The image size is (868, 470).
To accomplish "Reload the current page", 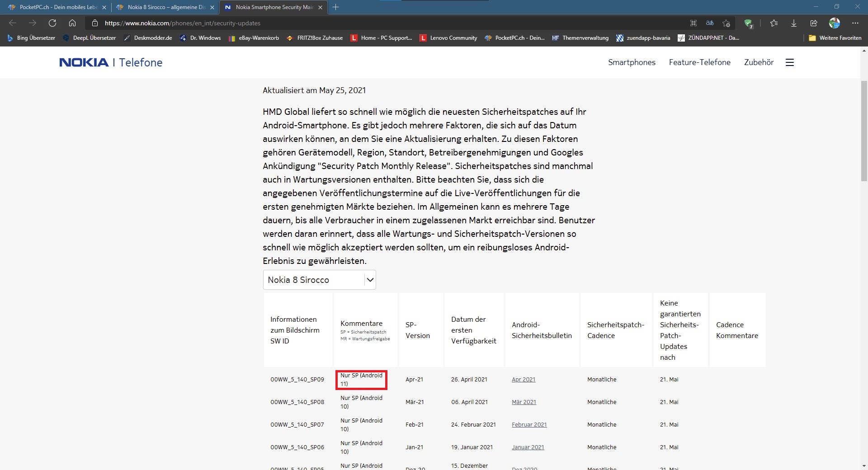I will 52,23.
